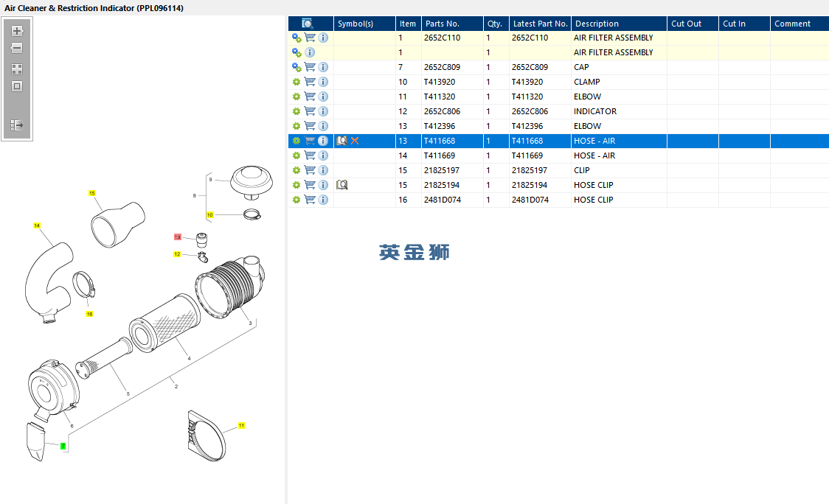This screenshot has width=829, height=504.
Task: Select the CAP description cell
Action: 619,67
